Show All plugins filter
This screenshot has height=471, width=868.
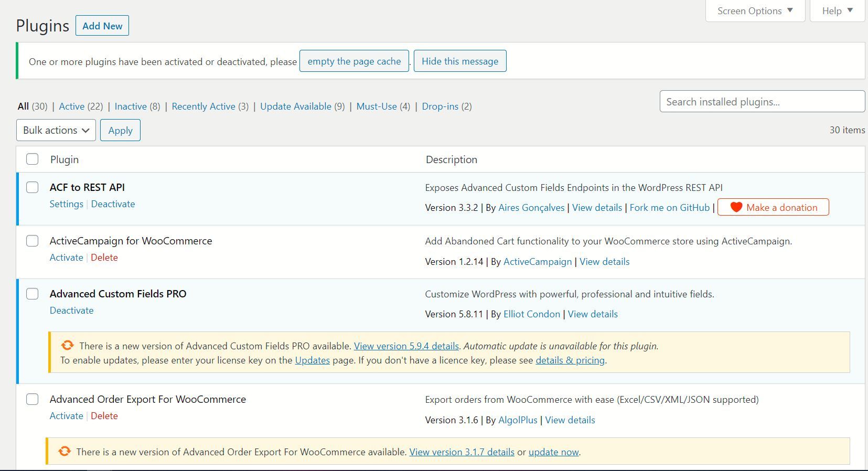pos(23,106)
